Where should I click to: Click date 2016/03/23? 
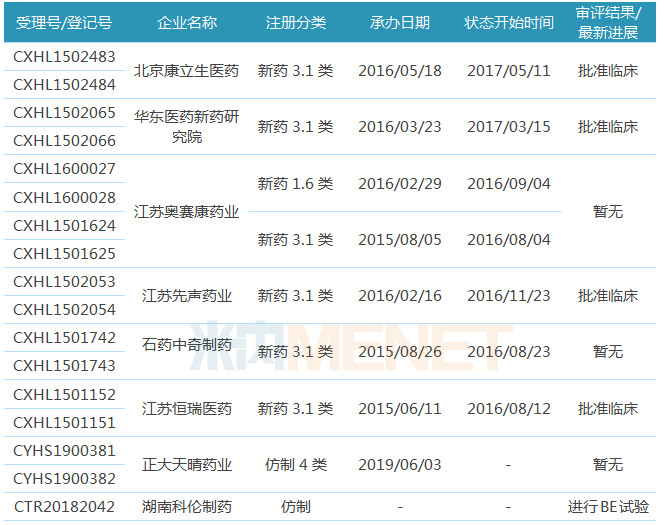tap(400, 127)
